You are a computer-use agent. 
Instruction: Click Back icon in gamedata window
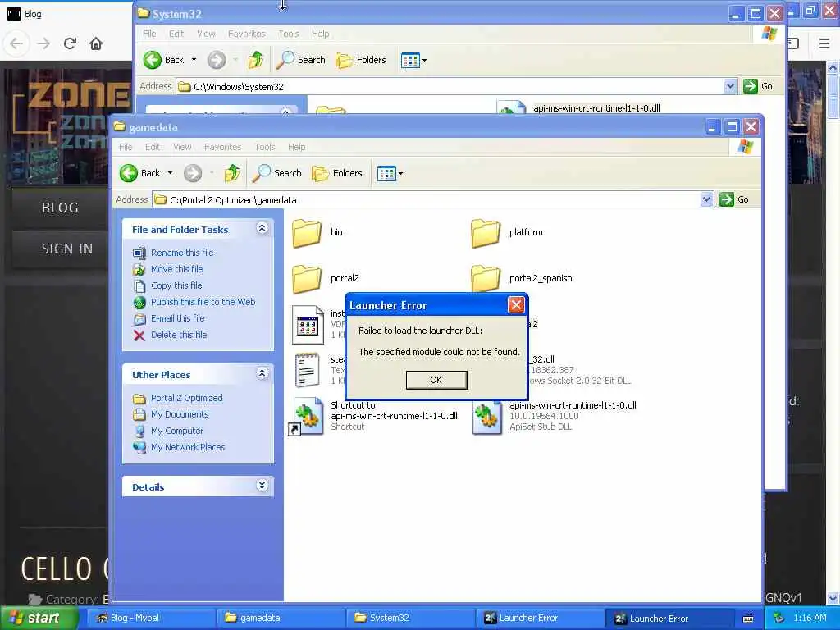coord(129,173)
